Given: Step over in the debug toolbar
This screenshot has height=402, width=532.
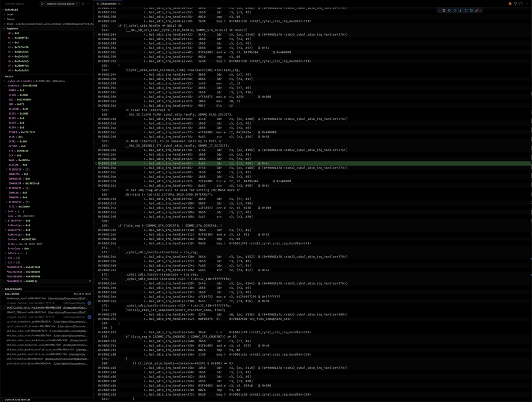Looking at the screenshot, I should coord(455,11).
